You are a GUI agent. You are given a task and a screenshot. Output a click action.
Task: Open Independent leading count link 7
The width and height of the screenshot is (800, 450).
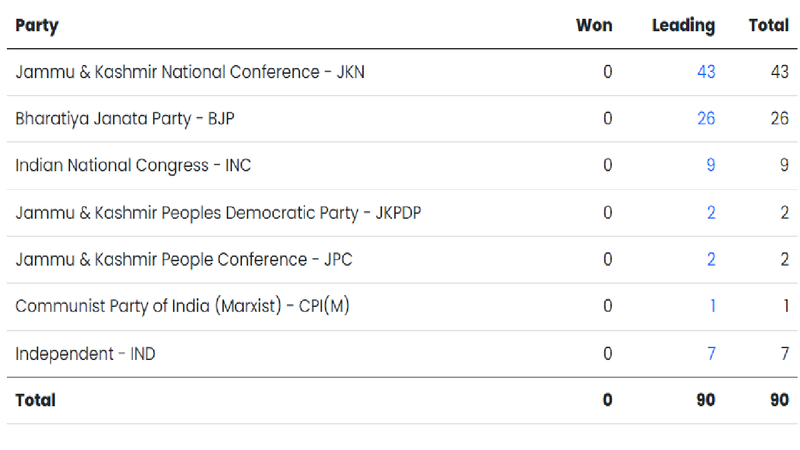(711, 353)
